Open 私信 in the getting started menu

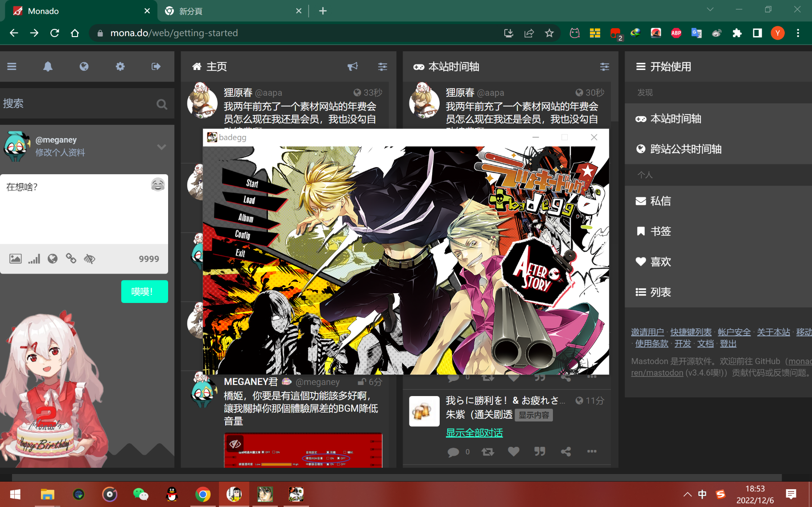click(x=660, y=201)
